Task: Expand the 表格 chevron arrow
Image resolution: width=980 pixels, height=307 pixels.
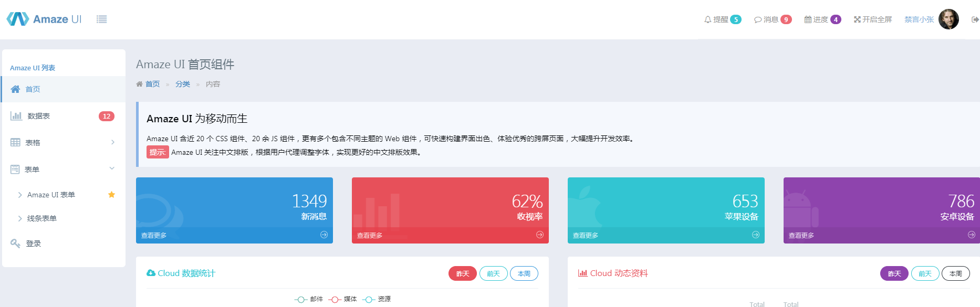Action: click(x=113, y=142)
